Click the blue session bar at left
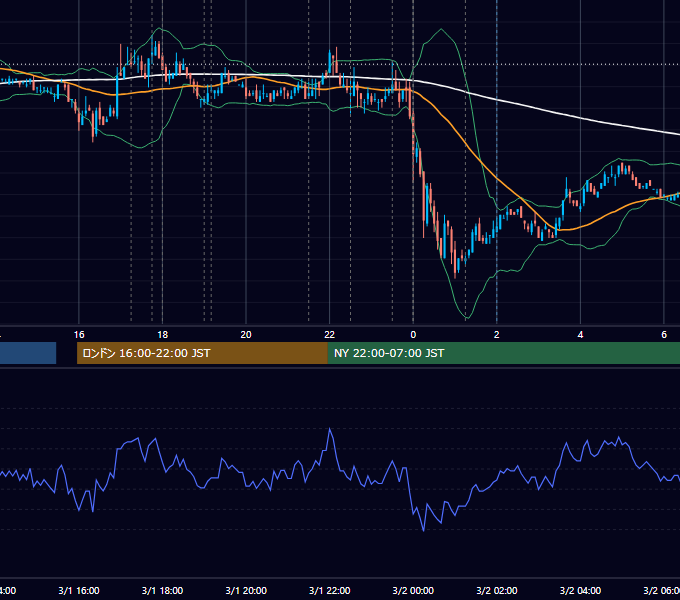This screenshot has width=680, height=600. (28, 353)
